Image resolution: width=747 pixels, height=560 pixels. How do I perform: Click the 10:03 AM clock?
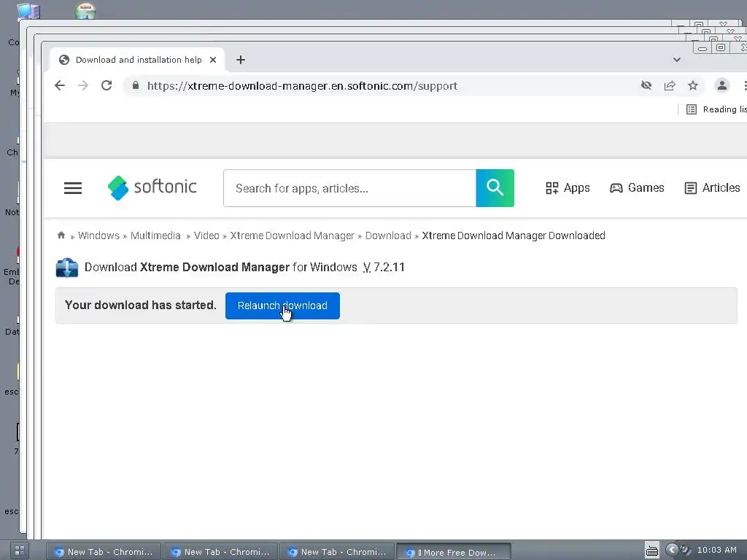pos(717,550)
